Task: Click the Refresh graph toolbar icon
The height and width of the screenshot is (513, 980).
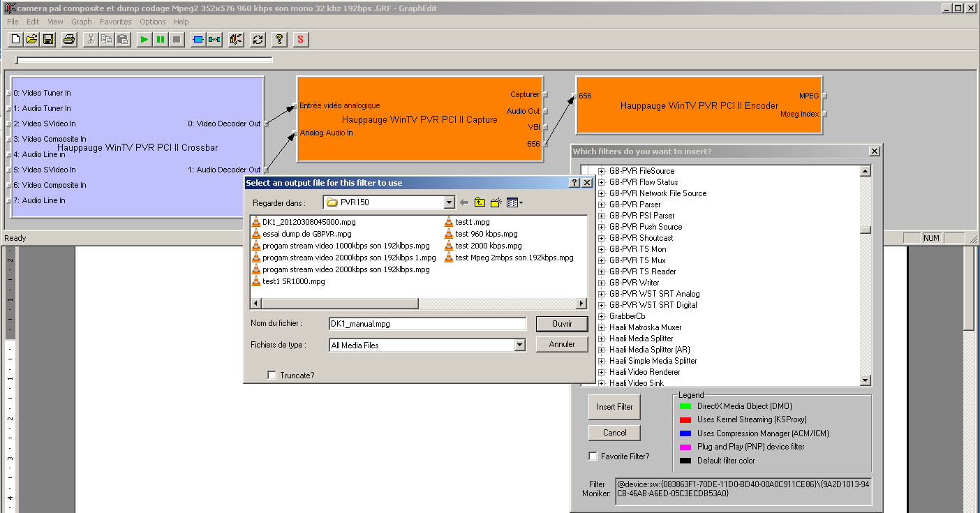Action: point(258,40)
